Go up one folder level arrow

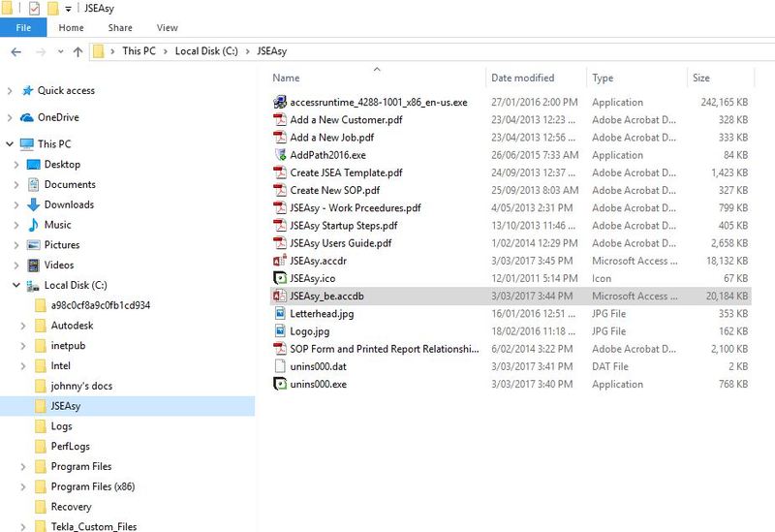77,52
